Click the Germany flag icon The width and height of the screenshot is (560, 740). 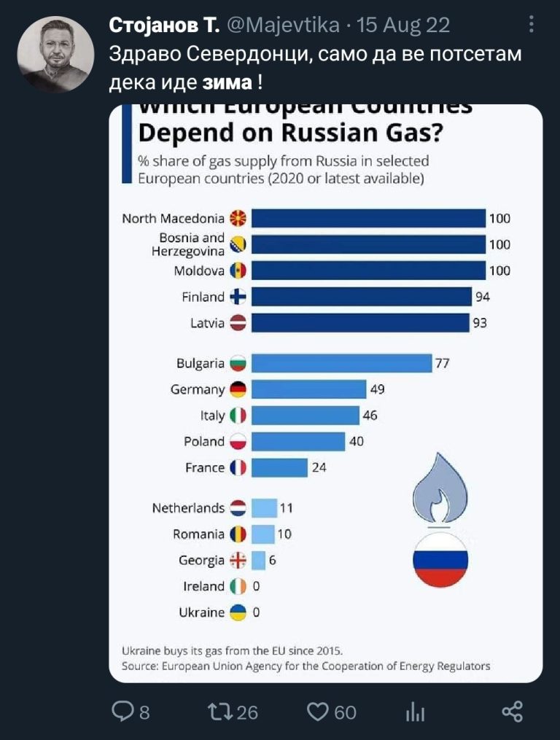pyautogui.click(x=238, y=389)
